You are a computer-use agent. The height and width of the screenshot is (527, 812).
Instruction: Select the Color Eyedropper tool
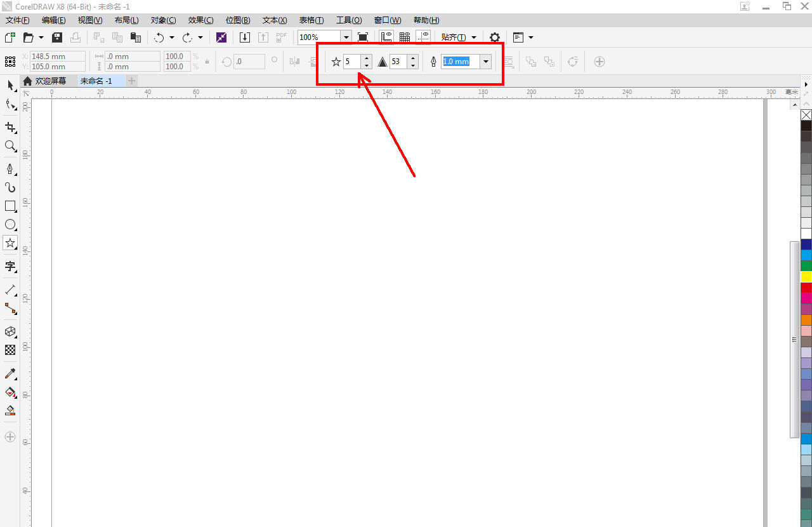click(10, 373)
